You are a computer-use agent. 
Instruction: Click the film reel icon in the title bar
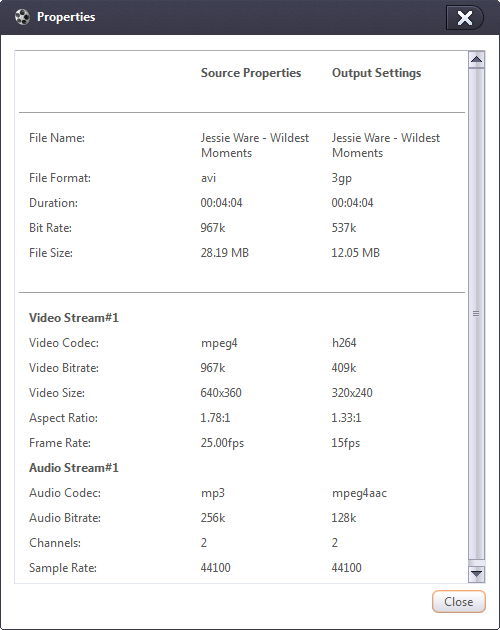[x=23, y=17]
